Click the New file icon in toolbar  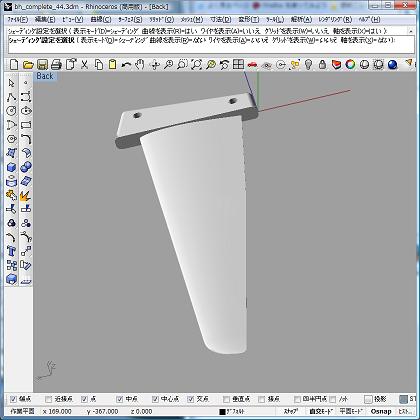14,64
